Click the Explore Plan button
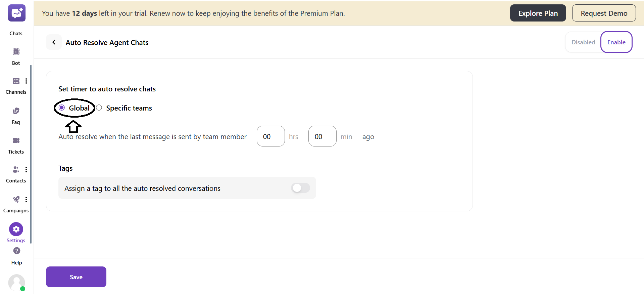The image size is (644, 294). pos(538,13)
